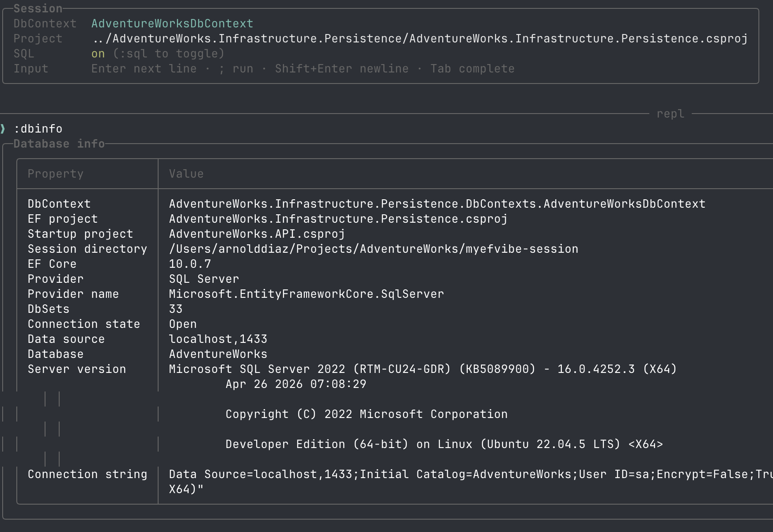Select the 'Server version' property cell

(x=77, y=369)
